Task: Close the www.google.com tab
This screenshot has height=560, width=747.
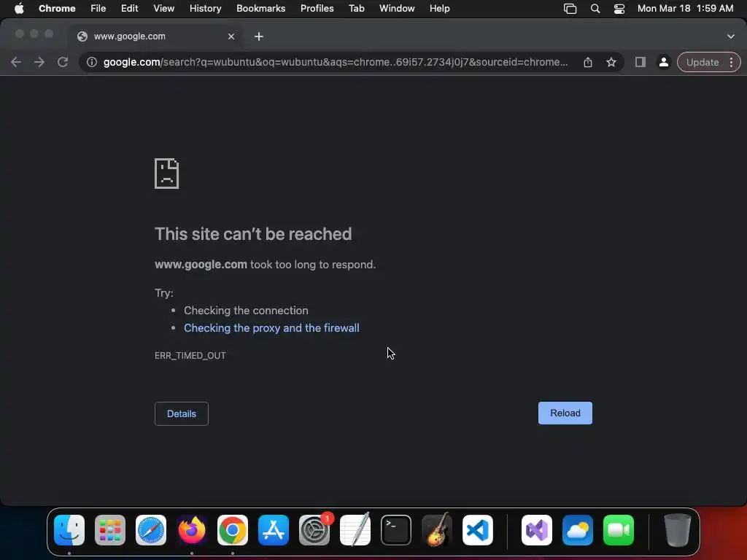Action: tap(231, 36)
